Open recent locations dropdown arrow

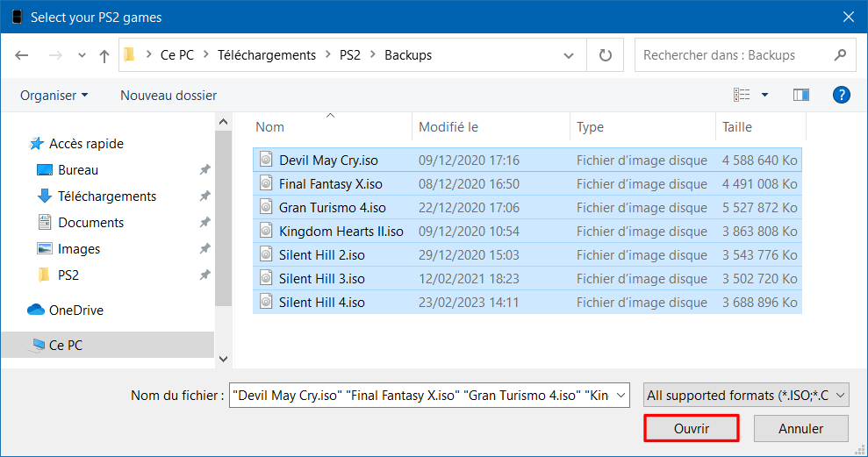click(x=82, y=55)
